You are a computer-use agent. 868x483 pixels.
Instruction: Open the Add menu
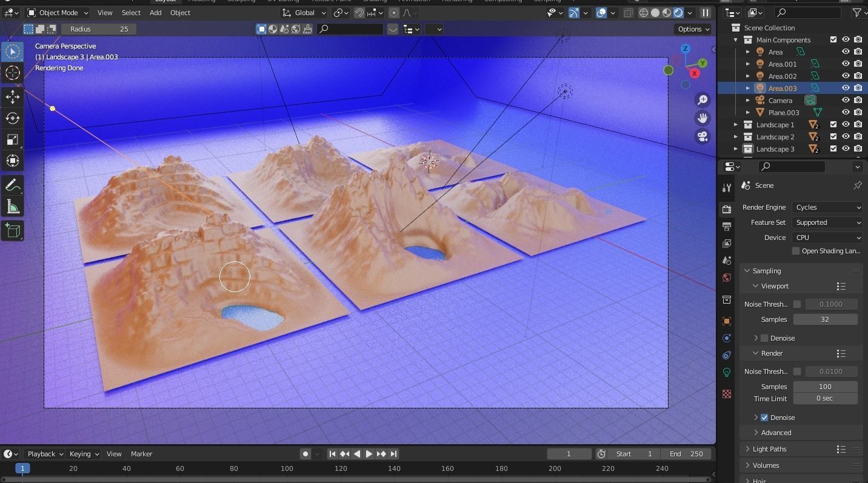click(155, 13)
